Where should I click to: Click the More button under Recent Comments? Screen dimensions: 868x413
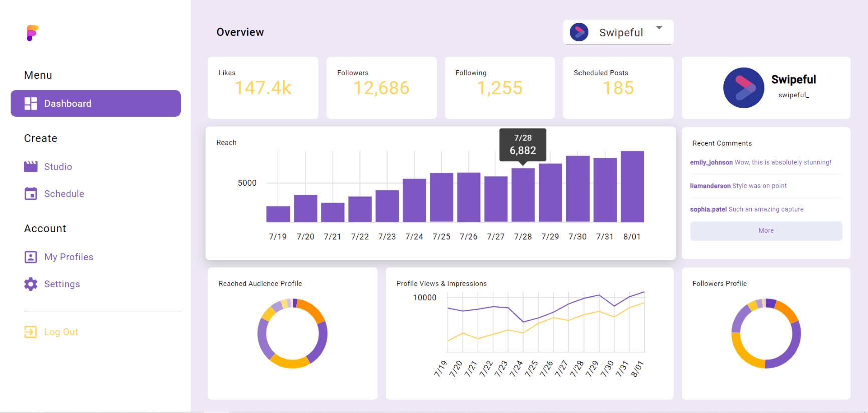[x=766, y=231]
